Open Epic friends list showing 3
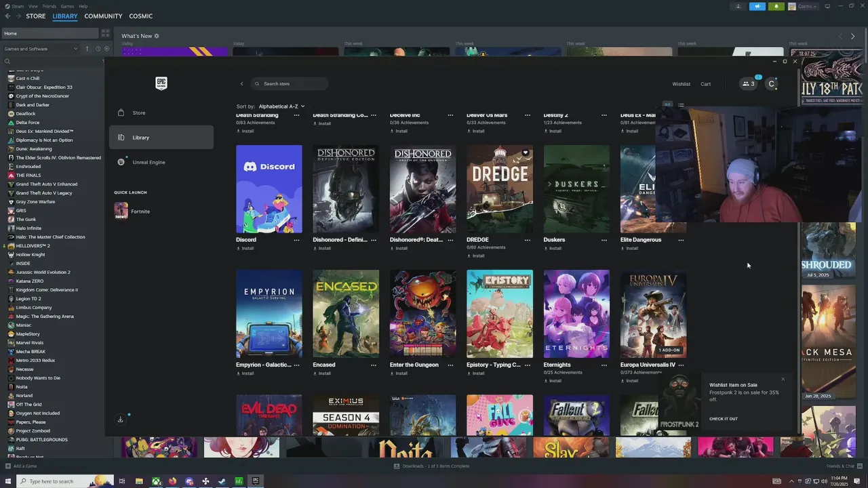This screenshot has width=868, height=488. coord(749,84)
